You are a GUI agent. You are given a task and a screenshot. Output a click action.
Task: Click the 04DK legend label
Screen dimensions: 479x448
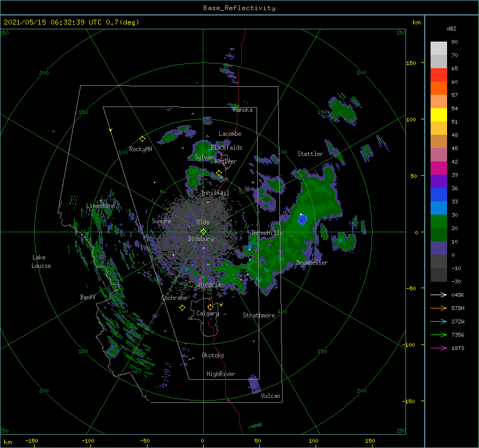click(458, 295)
